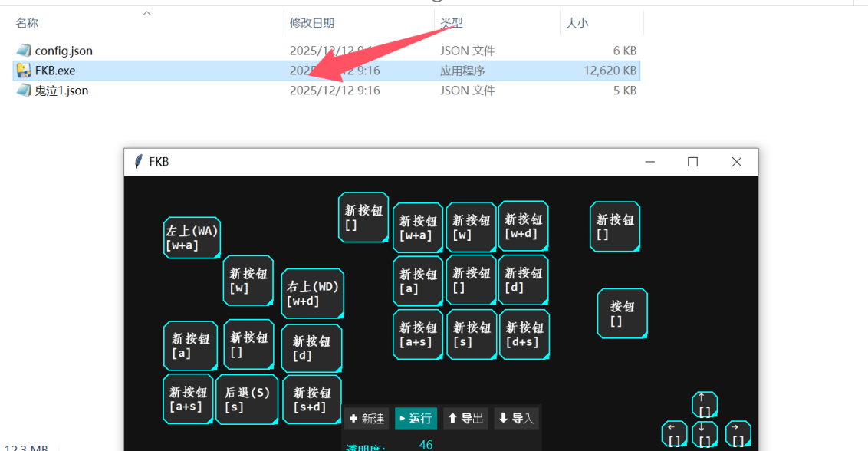
Task: Click the 鬼泣1.json file icon
Action: [x=24, y=91]
